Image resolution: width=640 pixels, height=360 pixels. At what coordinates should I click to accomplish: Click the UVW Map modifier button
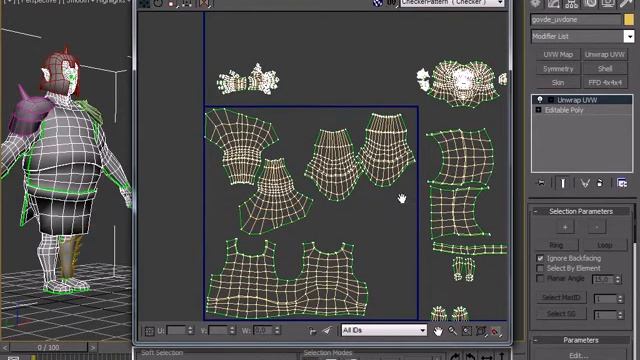click(558, 54)
